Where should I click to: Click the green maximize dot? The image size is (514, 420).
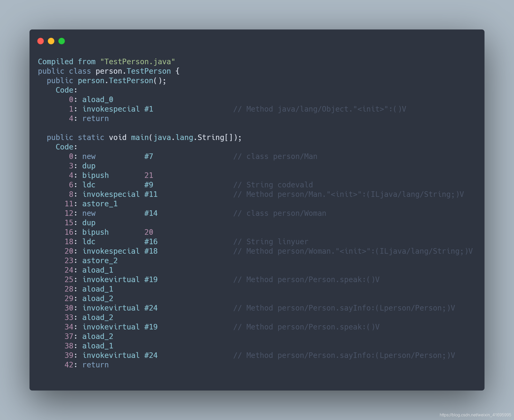(62, 41)
